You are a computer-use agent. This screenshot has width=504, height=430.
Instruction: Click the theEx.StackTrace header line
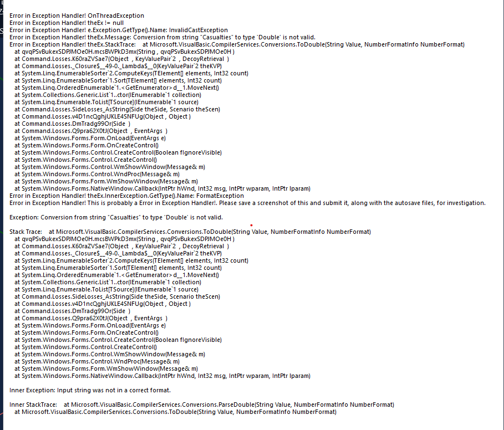[237, 45]
